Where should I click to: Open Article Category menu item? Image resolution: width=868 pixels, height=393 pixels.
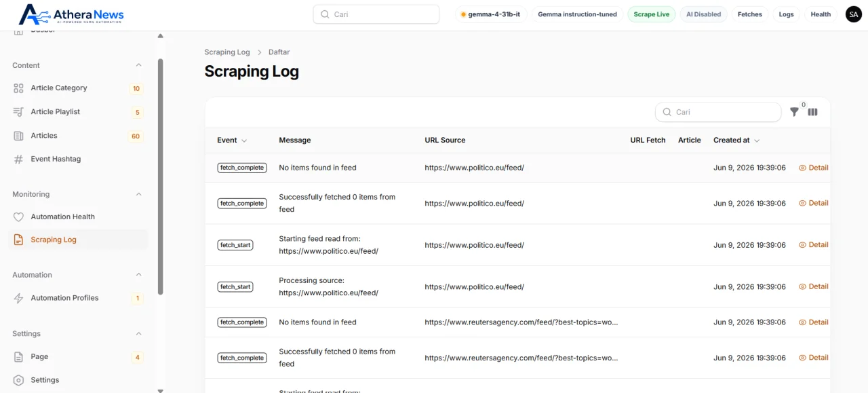coord(77,88)
